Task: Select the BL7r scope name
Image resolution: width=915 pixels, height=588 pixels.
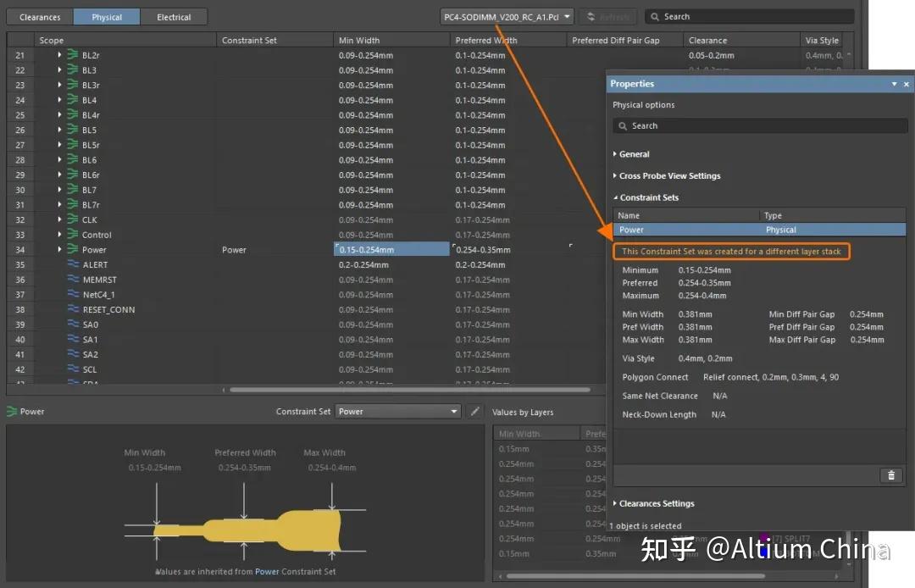Action: point(91,205)
